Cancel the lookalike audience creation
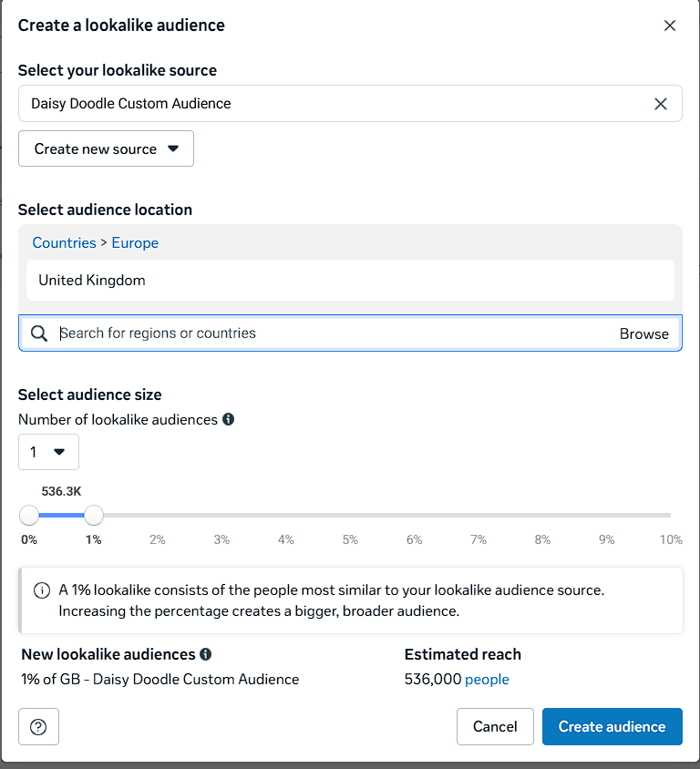This screenshot has height=769, width=700. point(495,727)
